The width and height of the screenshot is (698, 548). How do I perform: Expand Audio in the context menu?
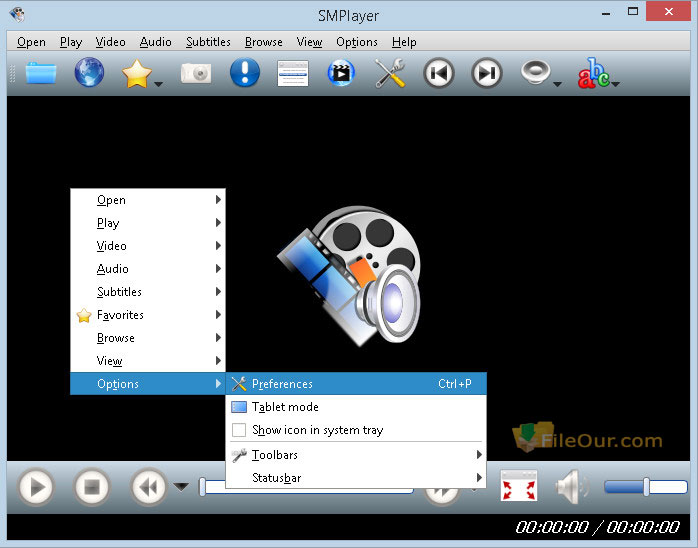click(148, 269)
